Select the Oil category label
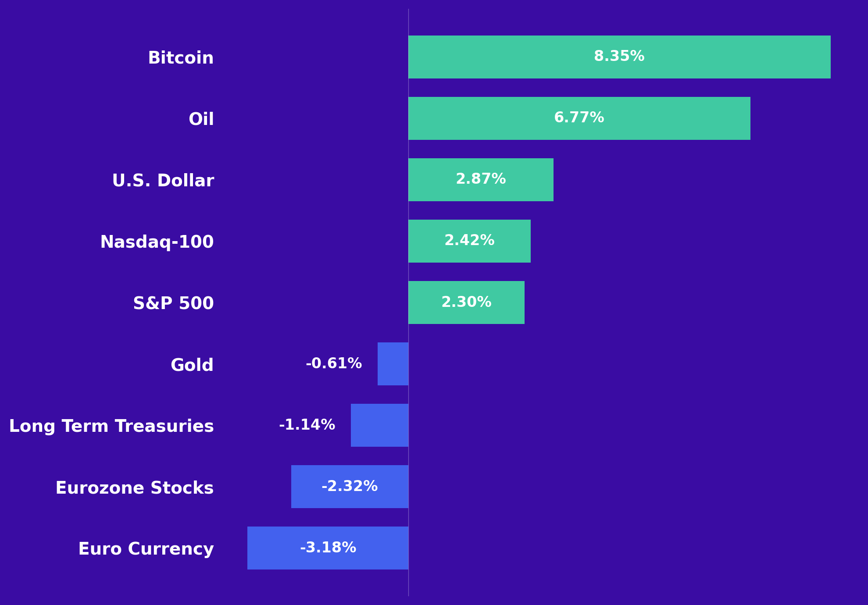This screenshot has height=605, width=868. pos(201,119)
